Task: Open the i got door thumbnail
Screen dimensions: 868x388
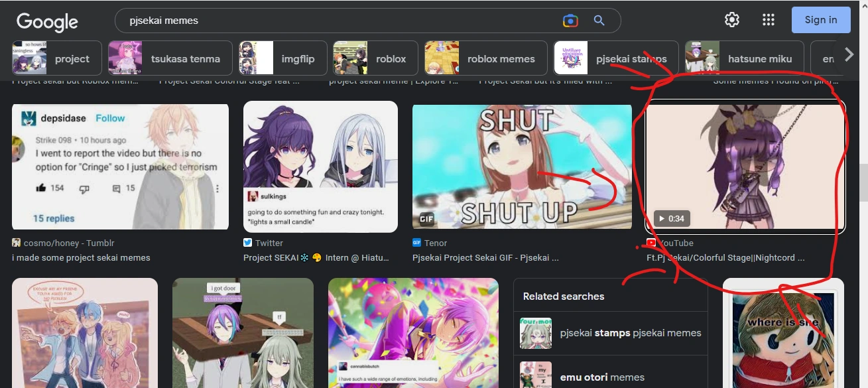Action: (x=243, y=333)
